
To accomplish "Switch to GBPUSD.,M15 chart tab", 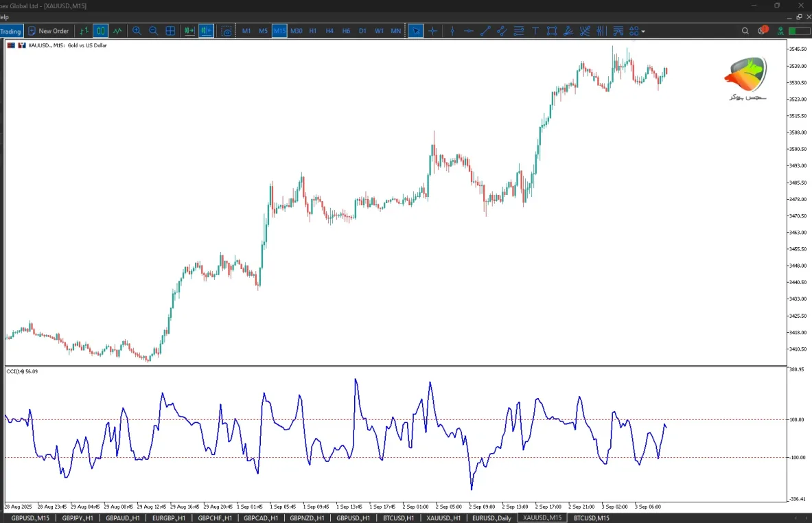I will (30, 518).
